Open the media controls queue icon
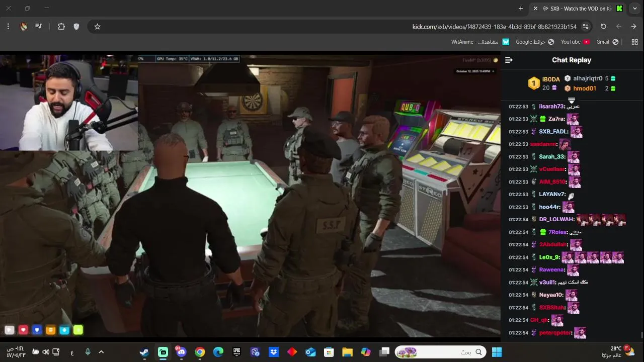This screenshot has height=362, width=644. pyautogui.click(x=39, y=27)
